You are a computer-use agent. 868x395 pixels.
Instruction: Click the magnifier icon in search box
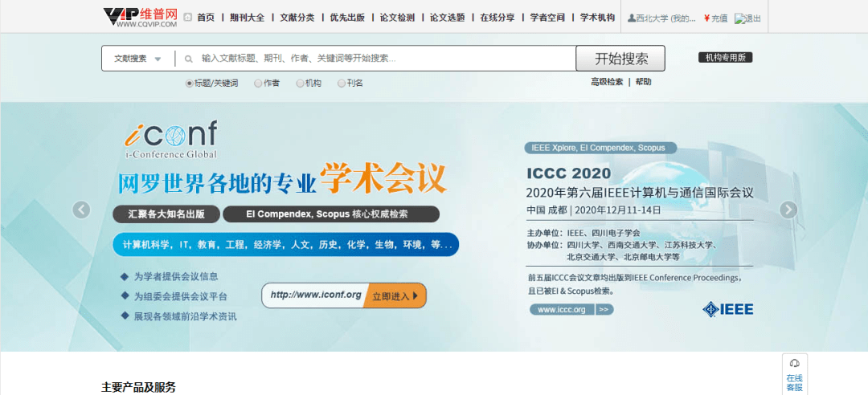click(x=189, y=59)
